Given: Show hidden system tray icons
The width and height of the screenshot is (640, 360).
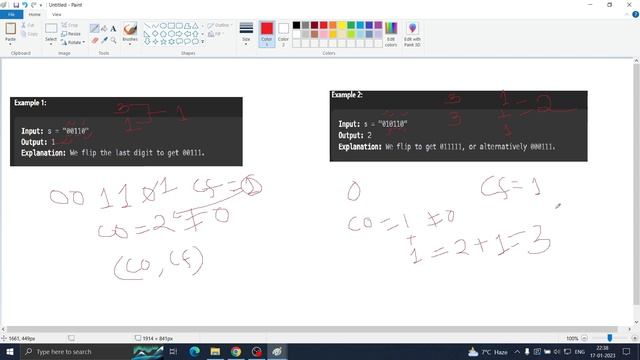Looking at the screenshot, I should 517,351.
